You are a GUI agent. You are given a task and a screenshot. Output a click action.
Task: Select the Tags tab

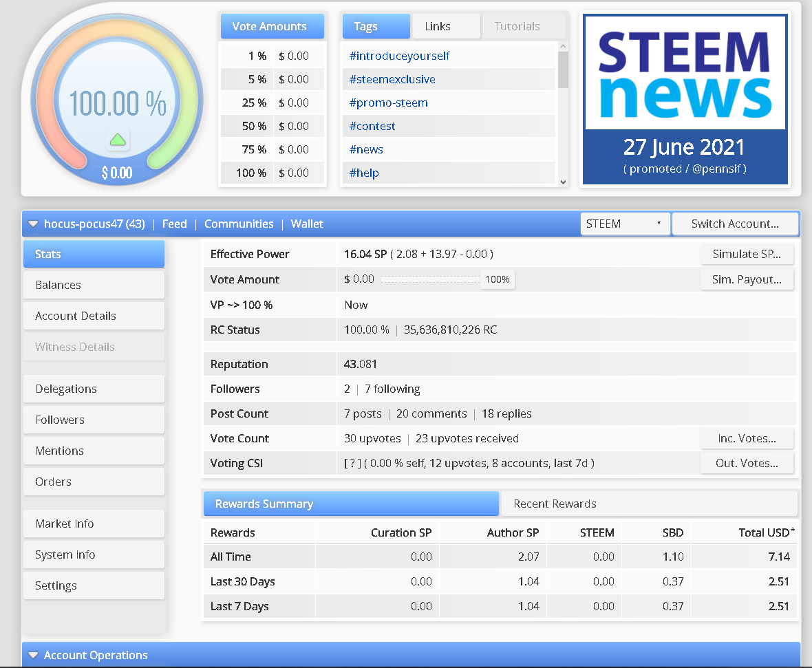click(376, 26)
